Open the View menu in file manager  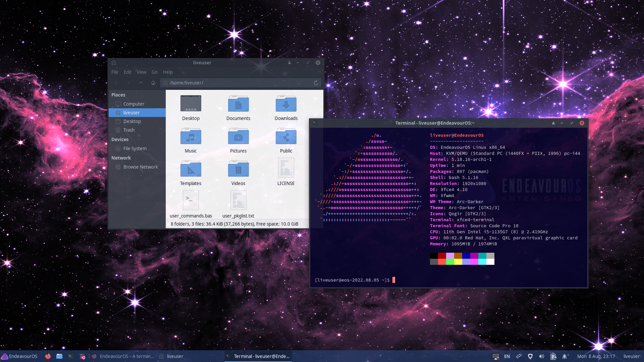pos(142,72)
